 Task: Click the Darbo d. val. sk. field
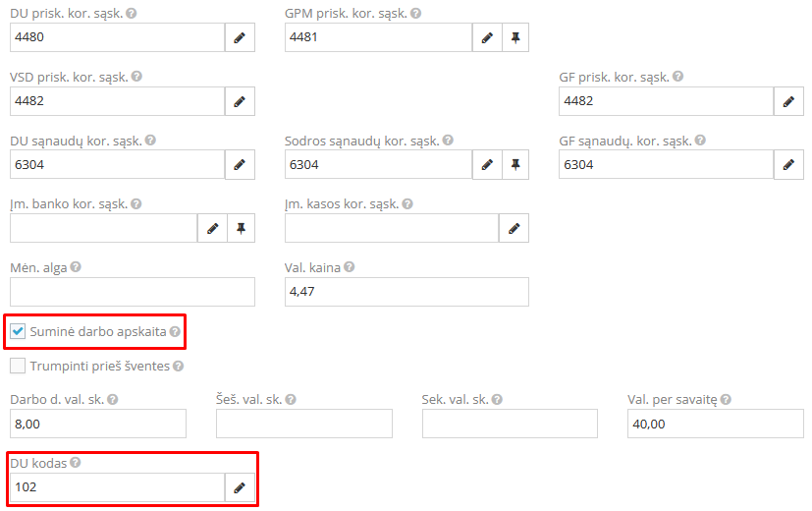(97, 424)
